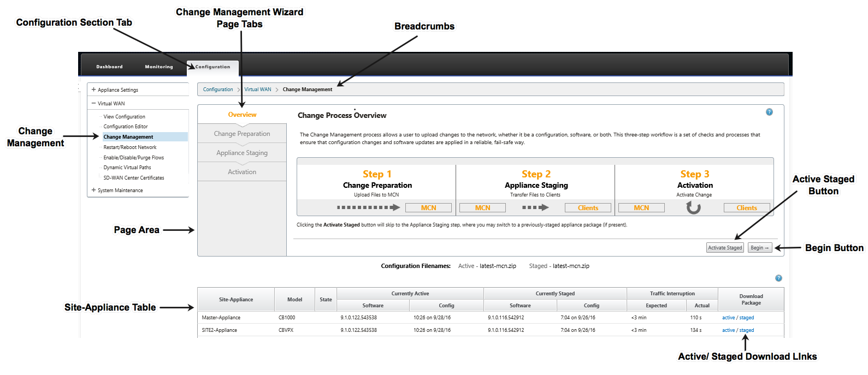Select SD-WAN Center Certificates in the sidebar
The image size is (868, 375).
[x=134, y=178]
